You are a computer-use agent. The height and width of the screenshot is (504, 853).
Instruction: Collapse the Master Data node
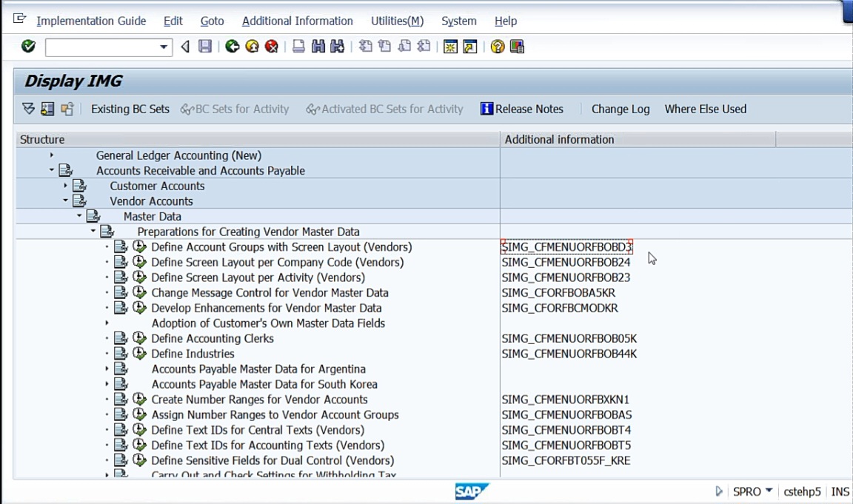79,216
